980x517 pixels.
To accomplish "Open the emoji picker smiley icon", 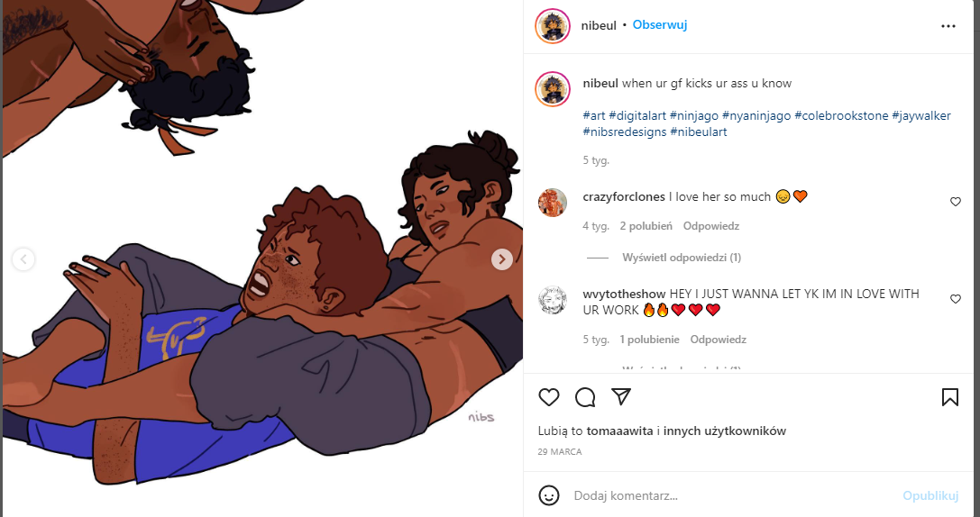I will (549, 495).
